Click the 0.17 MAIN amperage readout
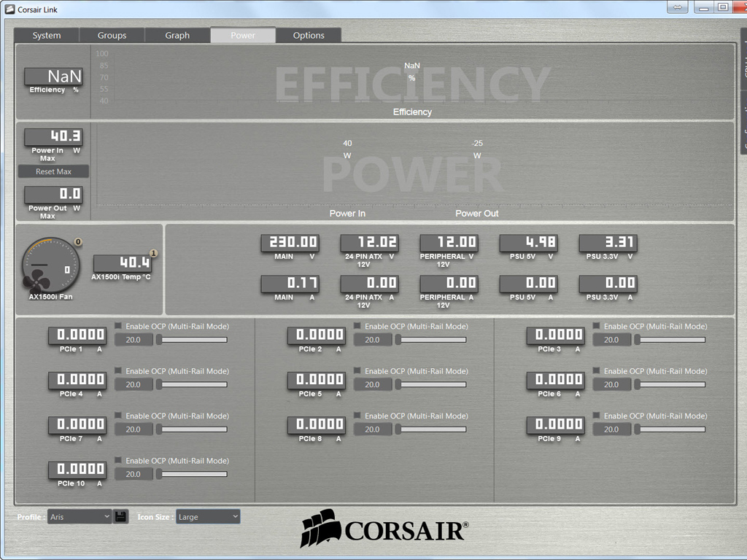Screen dimensions: 747x560 tap(290, 284)
